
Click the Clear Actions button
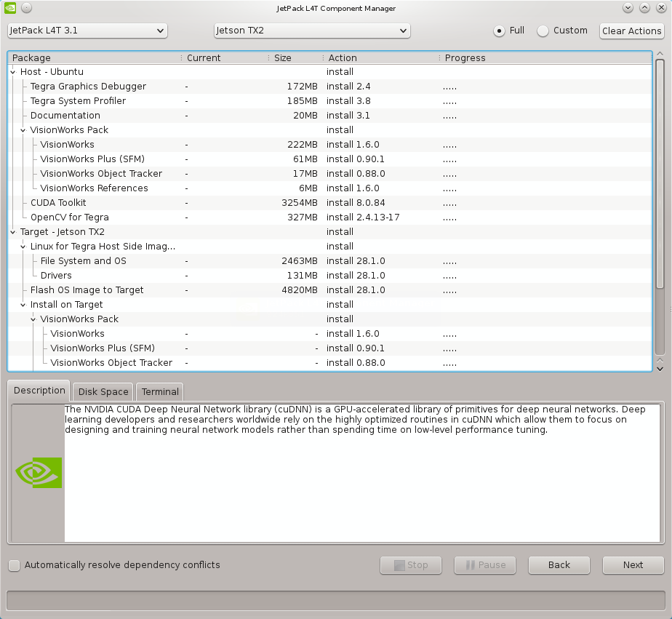(x=631, y=31)
